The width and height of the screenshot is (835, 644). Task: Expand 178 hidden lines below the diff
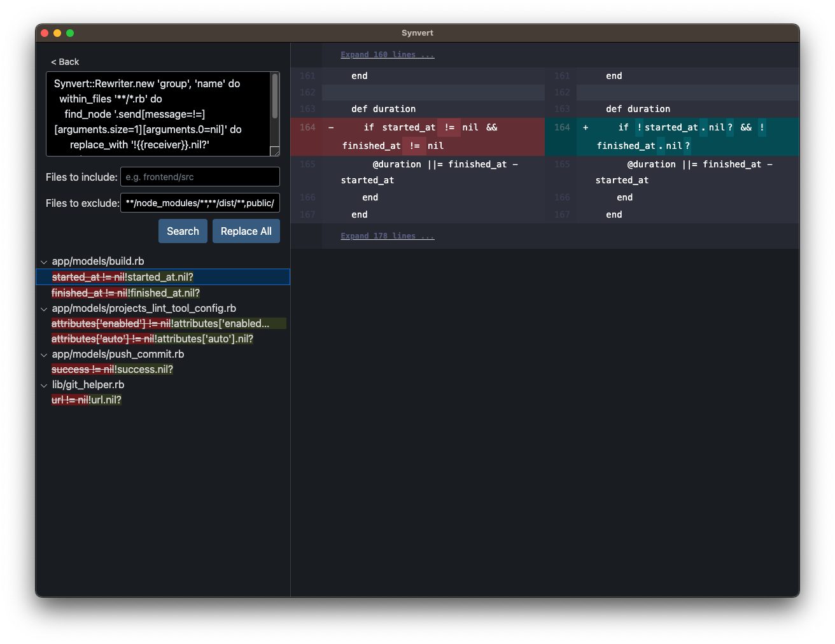(388, 236)
